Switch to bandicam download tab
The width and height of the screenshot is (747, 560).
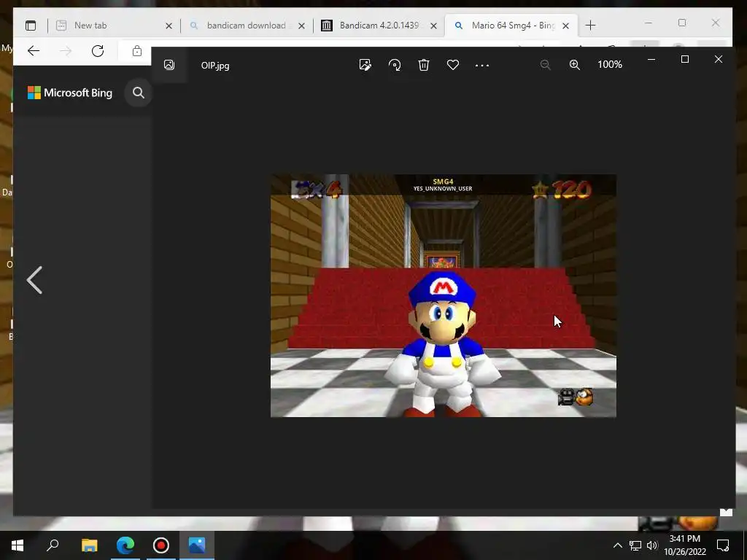pos(247,26)
